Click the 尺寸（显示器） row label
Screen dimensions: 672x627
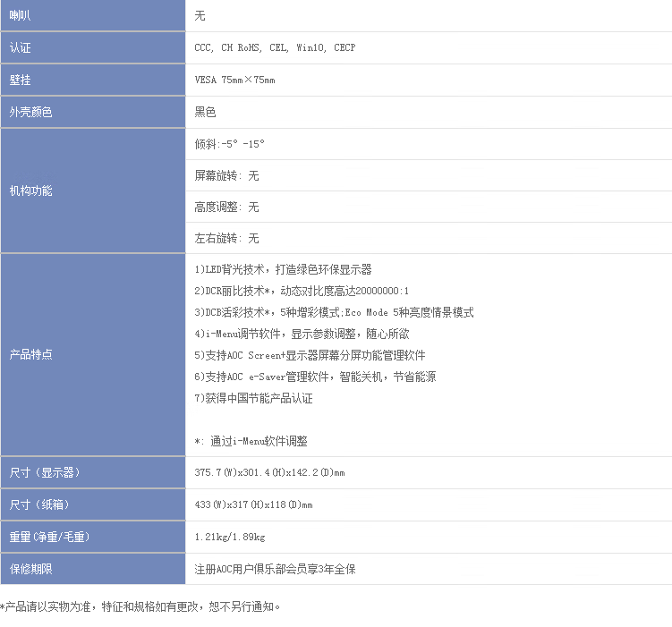point(45,472)
